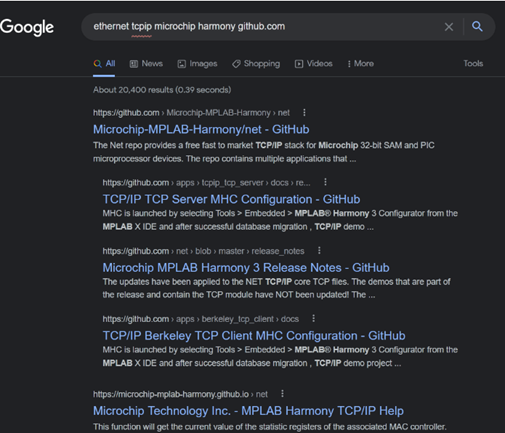The width and height of the screenshot is (505, 433).
Task: Click the Google logo
Action: (x=27, y=27)
